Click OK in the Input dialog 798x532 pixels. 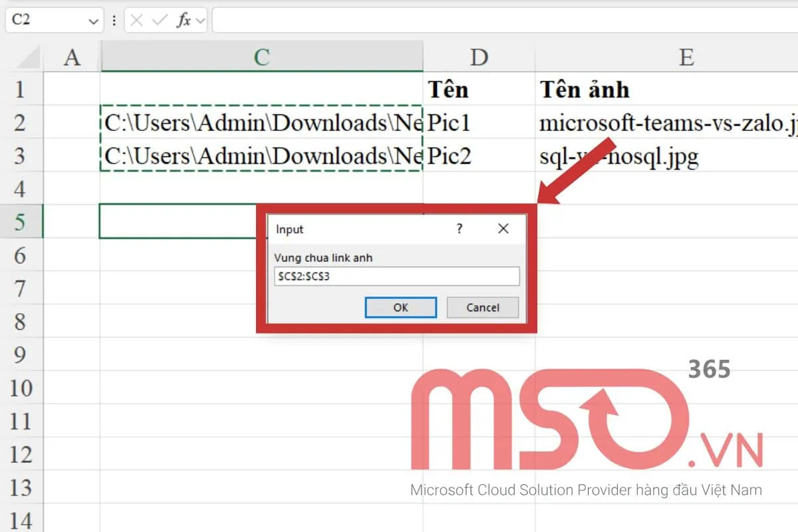[400, 307]
